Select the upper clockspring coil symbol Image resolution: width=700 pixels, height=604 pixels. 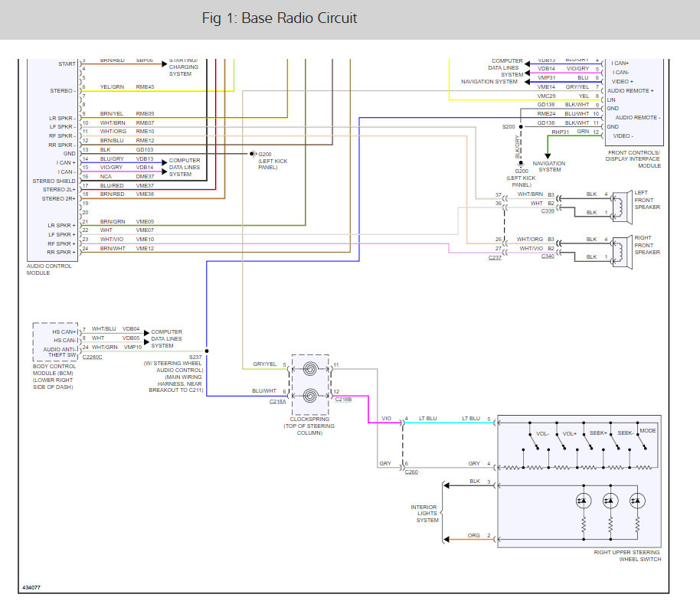(x=310, y=370)
